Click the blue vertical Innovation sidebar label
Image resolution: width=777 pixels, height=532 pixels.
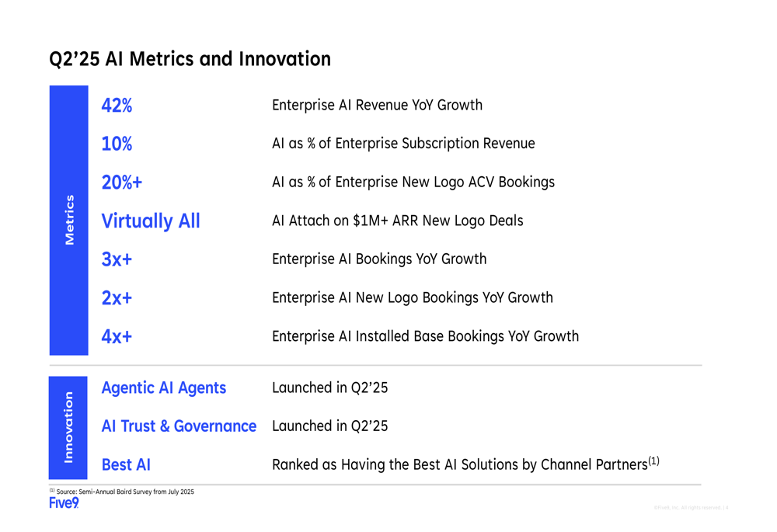point(69,427)
